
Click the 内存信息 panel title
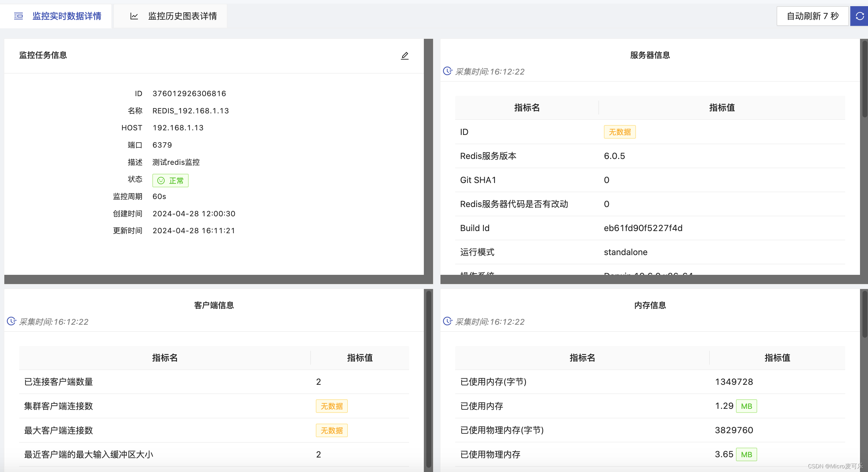tap(650, 305)
